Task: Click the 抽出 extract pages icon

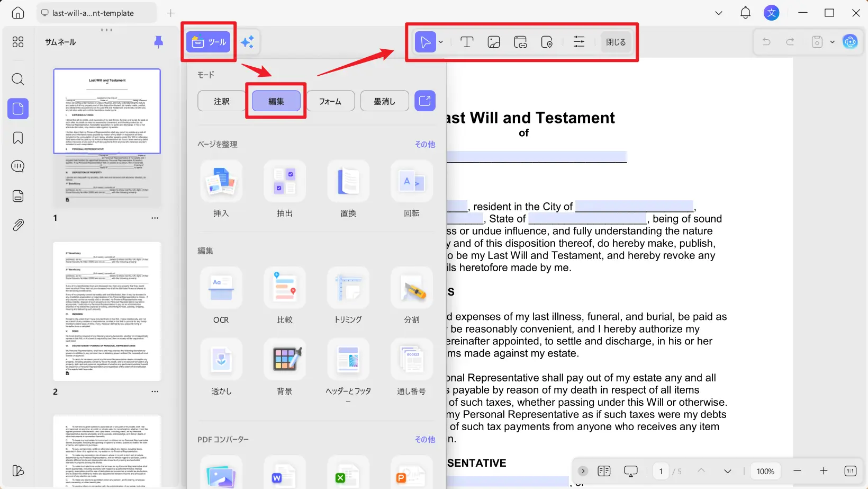Action: click(285, 182)
